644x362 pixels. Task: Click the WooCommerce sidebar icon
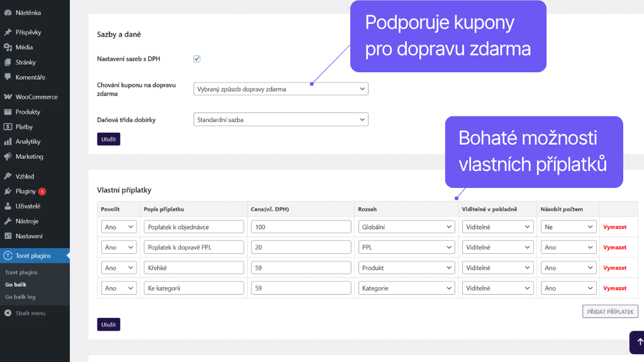(x=8, y=96)
